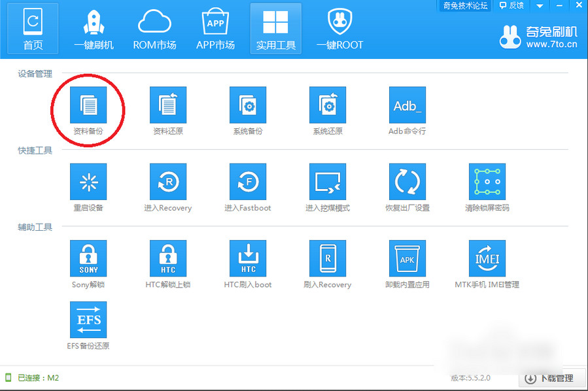Choose 进入挖煤模式 download mode icon
Screen dimensions: 588x391
point(328,181)
